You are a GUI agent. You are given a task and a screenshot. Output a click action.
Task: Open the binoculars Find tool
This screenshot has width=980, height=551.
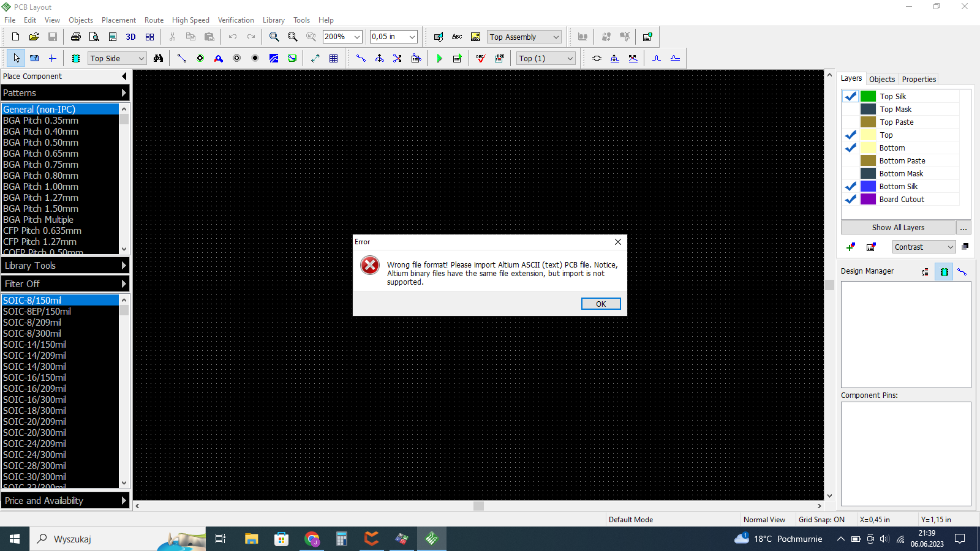point(159,58)
